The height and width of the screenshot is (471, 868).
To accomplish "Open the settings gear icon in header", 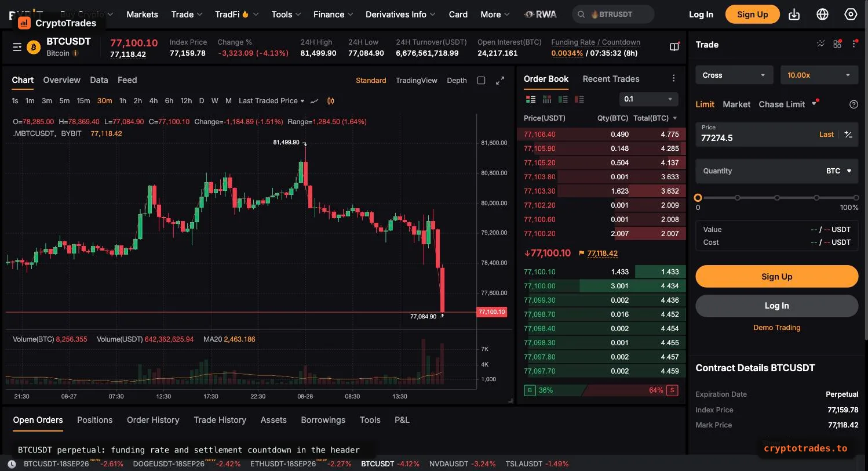I will point(851,15).
